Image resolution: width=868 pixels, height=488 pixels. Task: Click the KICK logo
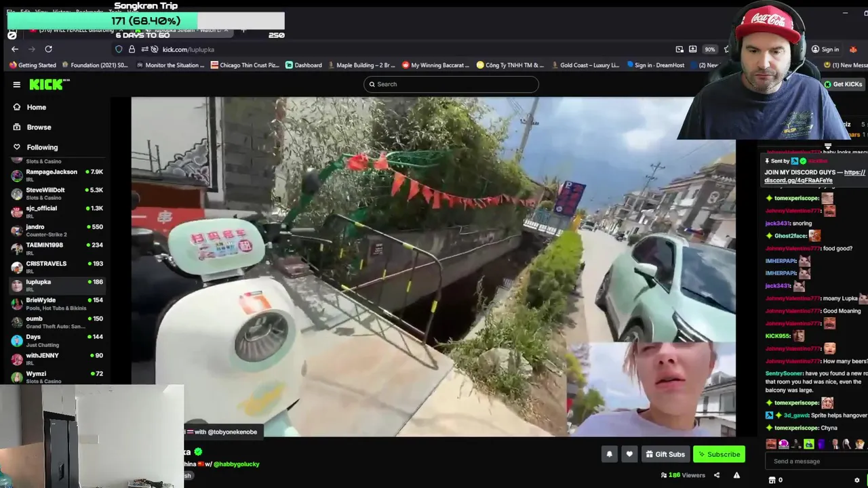click(49, 84)
